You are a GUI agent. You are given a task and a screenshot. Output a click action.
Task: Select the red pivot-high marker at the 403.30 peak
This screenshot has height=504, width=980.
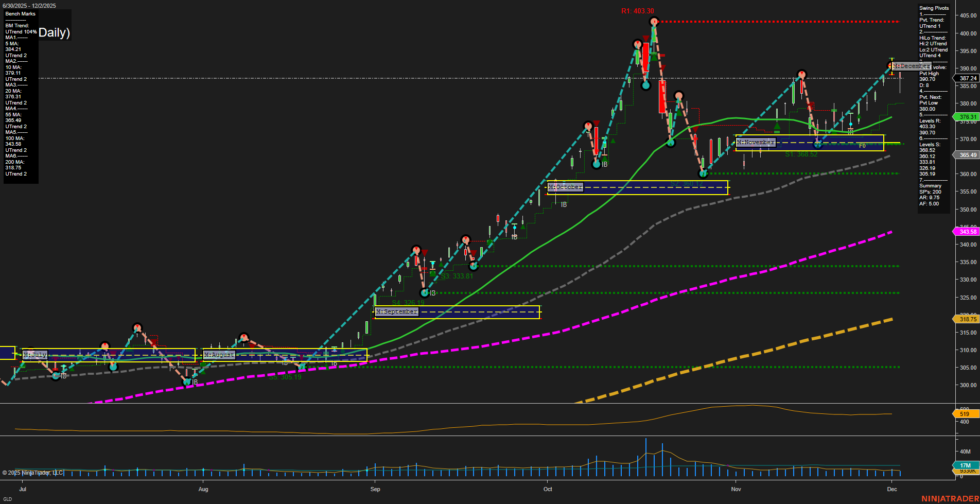coord(655,21)
